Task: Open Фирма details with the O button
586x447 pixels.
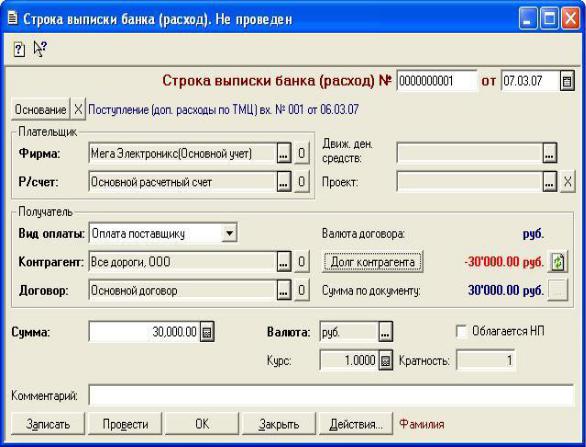Action: (x=302, y=153)
